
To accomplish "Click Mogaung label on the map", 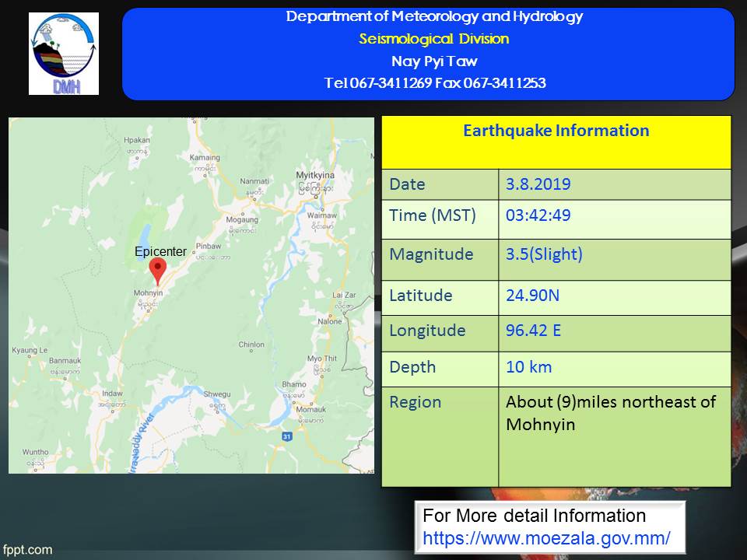I will point(242,219).
